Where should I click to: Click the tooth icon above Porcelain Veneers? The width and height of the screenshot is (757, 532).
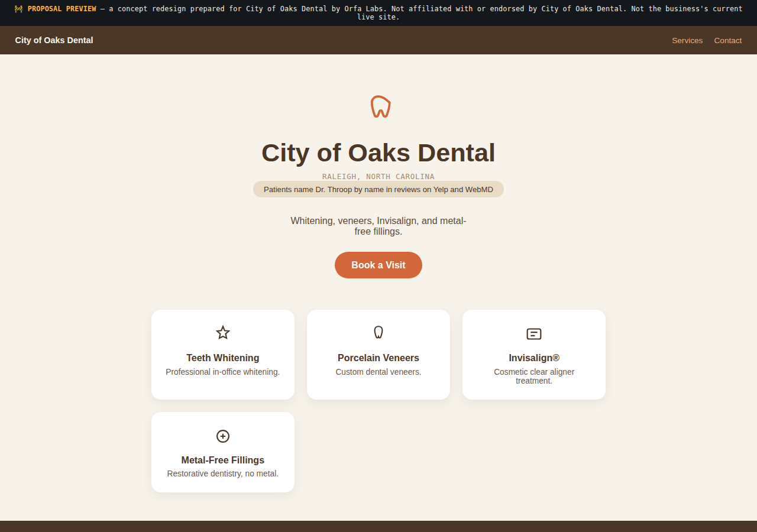378,332
